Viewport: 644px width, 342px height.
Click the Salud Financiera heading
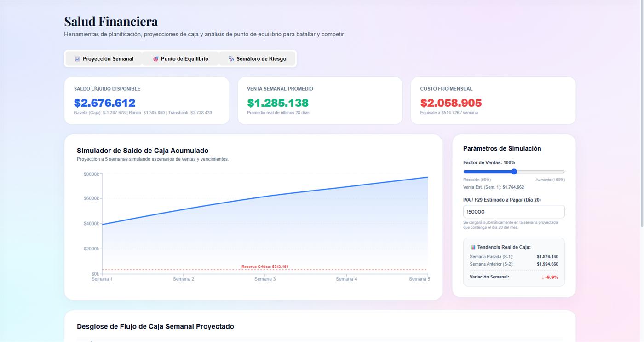pyautogui.click(x=111, y=21)
